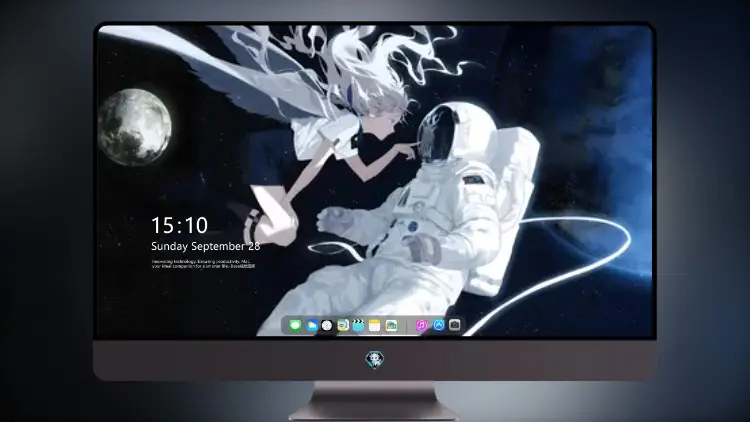Click the tagline text below the date

click(x=203, y=264)
